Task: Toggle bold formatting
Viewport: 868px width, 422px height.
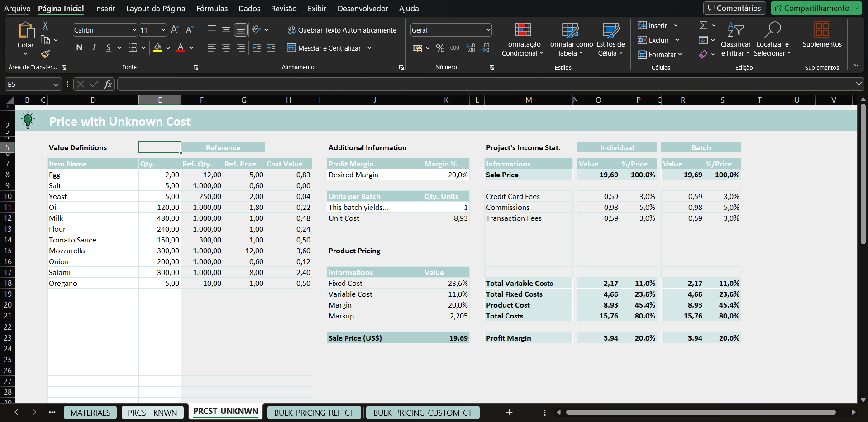Action: (79, 47)
